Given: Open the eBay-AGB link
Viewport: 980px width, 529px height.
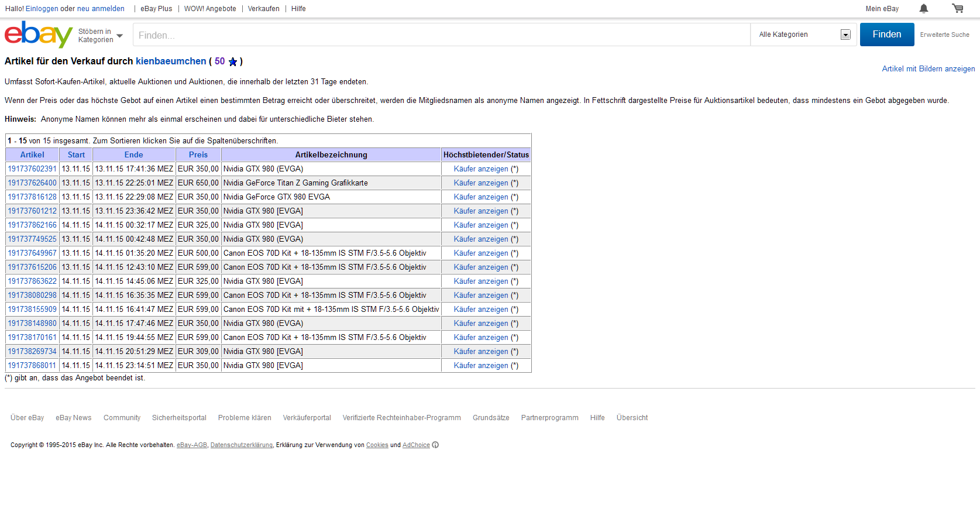Looking at the screenshot, I should click(x=192, y=445).
